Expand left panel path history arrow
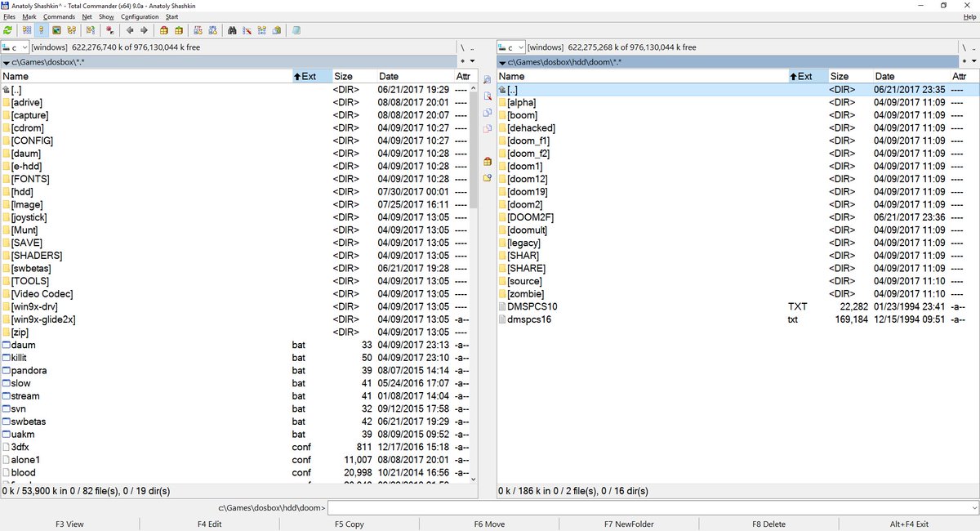Viewport: 980px width, 531px height. (x=7, y=62)
